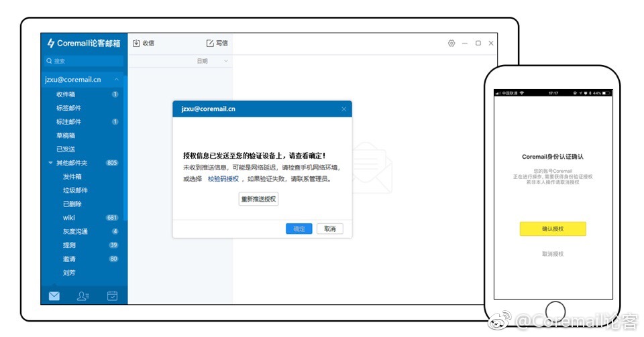Viewport: 644px width, 337px height.
Task: Close the Coremail mail window
Action: (491, 43)
